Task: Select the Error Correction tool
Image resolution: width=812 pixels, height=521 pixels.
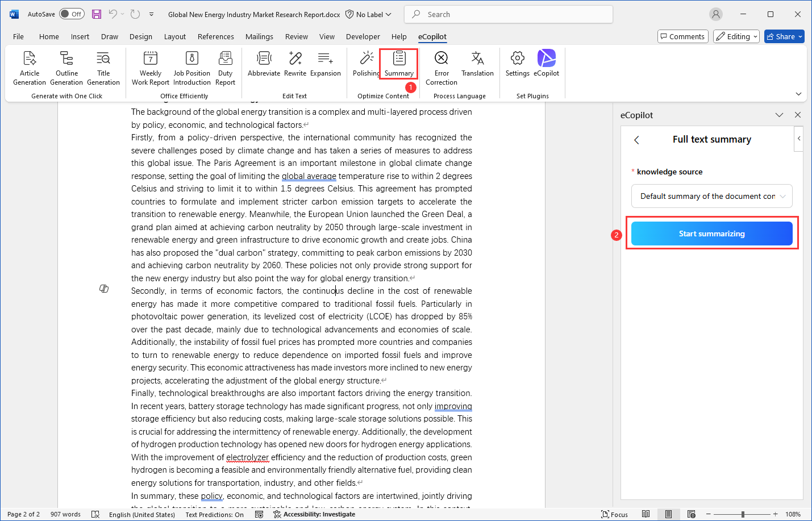Action: point(441,67)
